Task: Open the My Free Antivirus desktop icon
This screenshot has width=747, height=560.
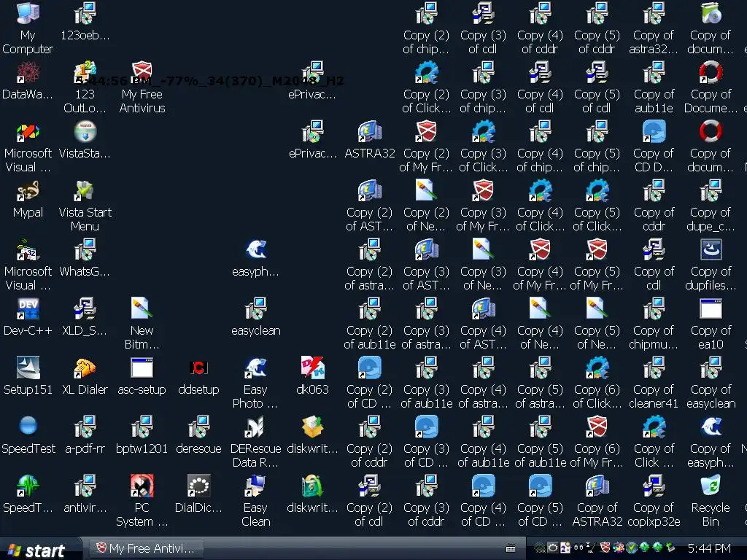Action: pyautogui.click(x=142, y=72)
